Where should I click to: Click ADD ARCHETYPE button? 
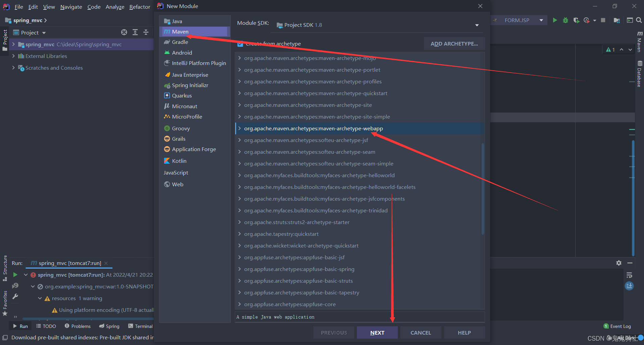pyautogui.click(x=454, y=44)
